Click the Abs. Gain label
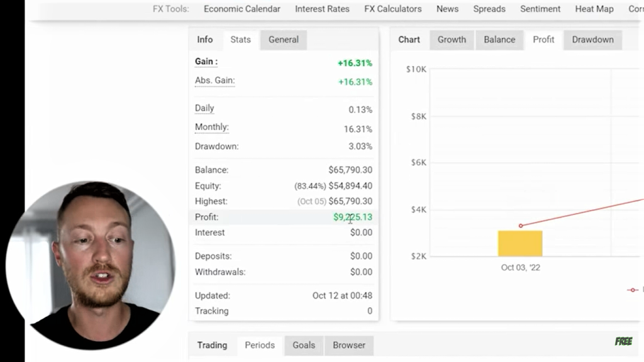644x362 pixels. point(214,80)
